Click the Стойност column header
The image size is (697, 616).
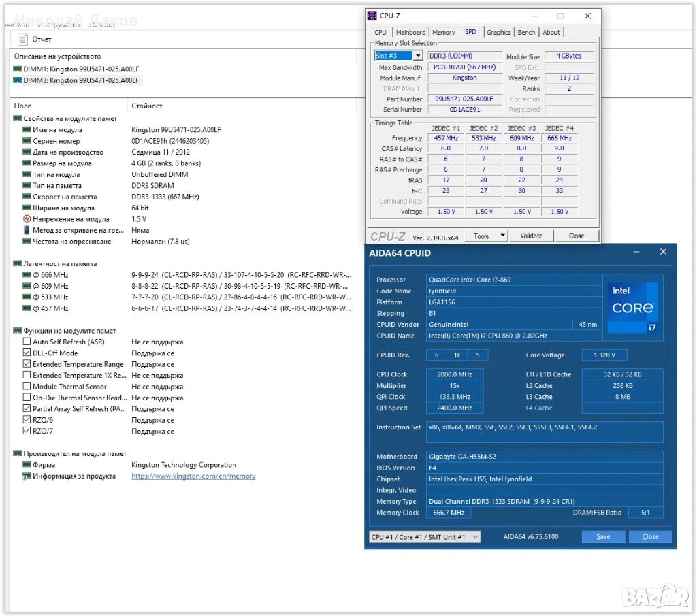coord(147,106)
